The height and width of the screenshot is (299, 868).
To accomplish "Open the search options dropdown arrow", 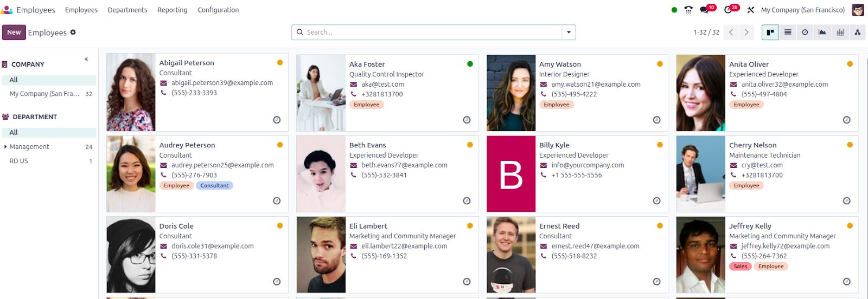I will (x=569, y=32).
